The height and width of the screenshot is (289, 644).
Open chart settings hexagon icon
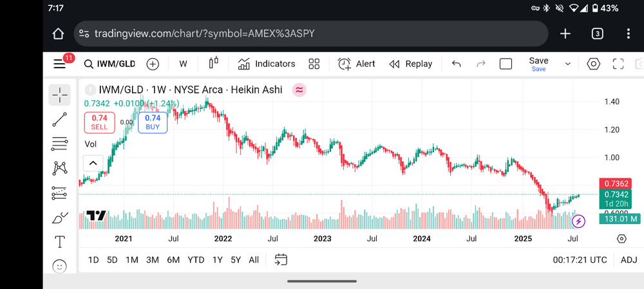coord(594,64)
